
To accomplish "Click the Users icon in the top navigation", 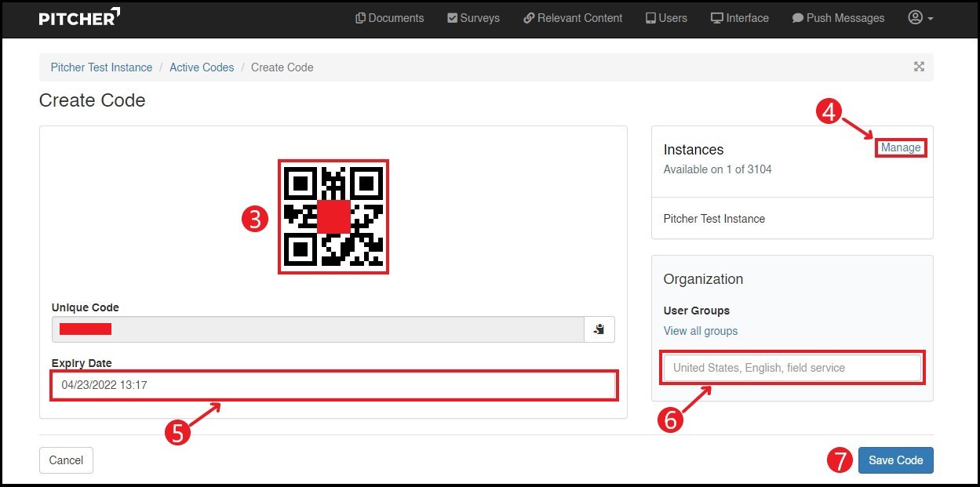I will pos(649,17).
